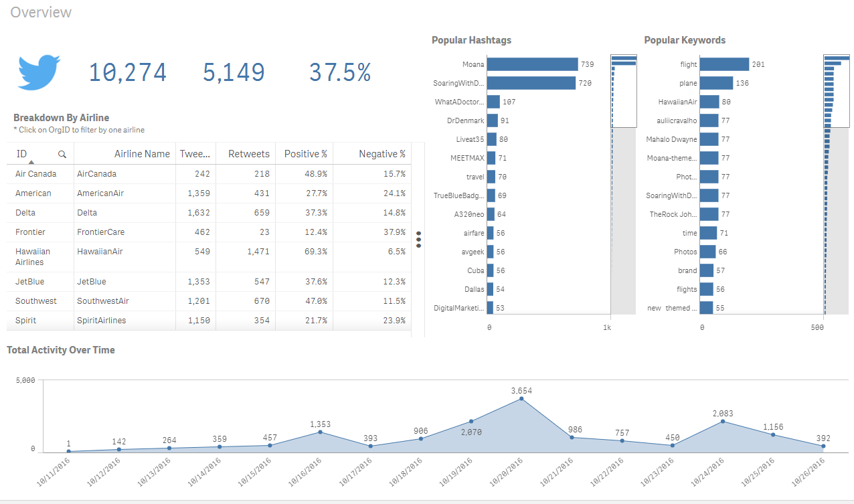Click the Airline Name column header
Image resolution: width=854 pixels, height=504 pixels.
(x=141, y=154)
